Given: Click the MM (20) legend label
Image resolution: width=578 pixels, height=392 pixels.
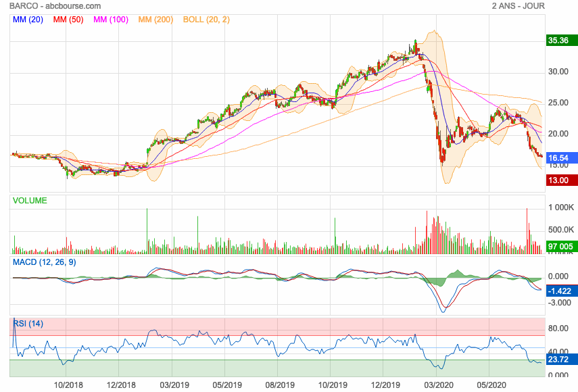Looking at the screenshot, I should click(x=28, y=20).
